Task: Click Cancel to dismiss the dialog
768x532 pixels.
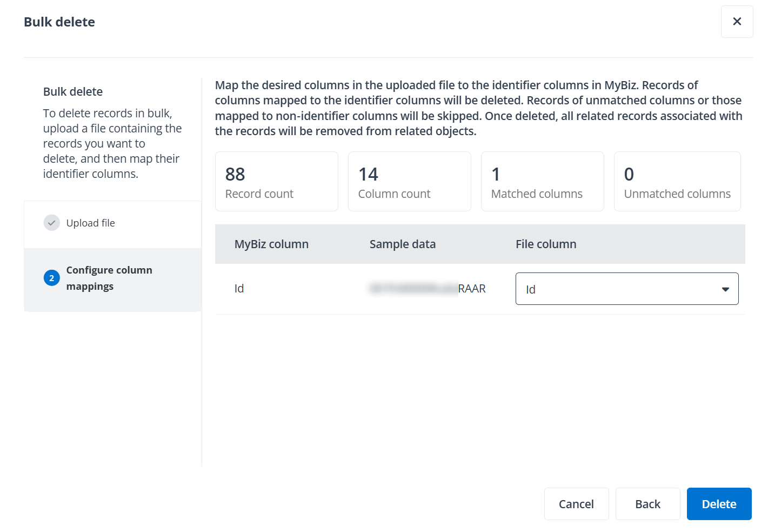Action: coord(576,503)
